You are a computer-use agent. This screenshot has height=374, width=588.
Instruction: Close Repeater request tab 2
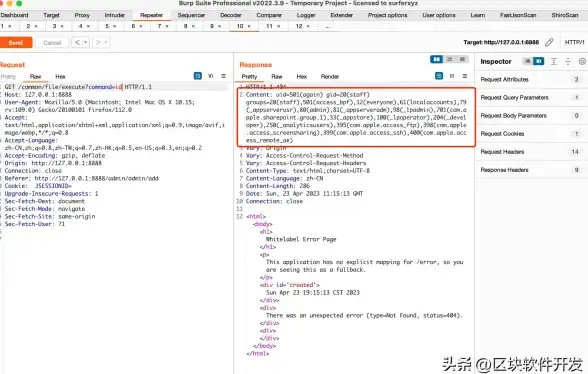pyautogui.click(x=36, y=26)
